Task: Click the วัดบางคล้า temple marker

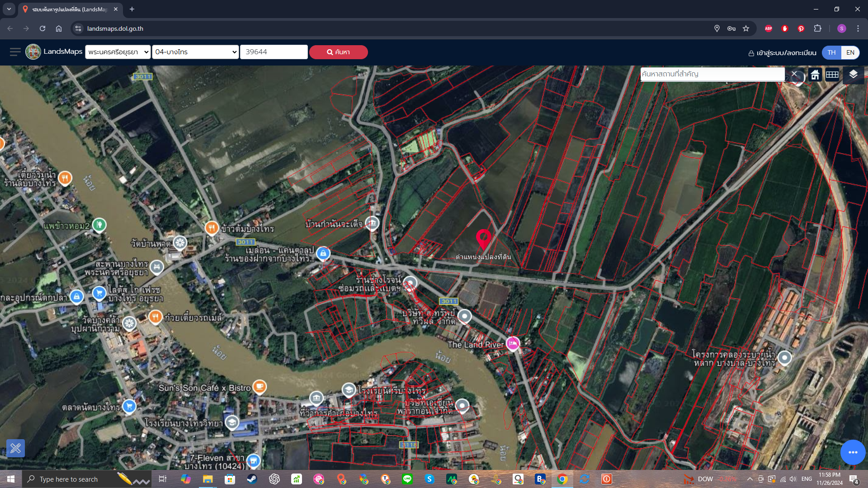Action: pos(129,323)
